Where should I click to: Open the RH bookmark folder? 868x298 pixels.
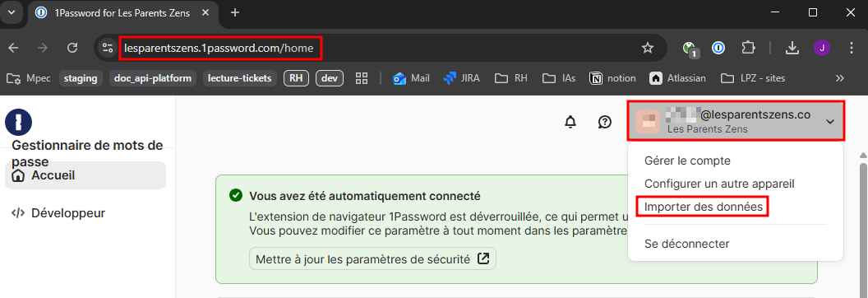[511, 78]
